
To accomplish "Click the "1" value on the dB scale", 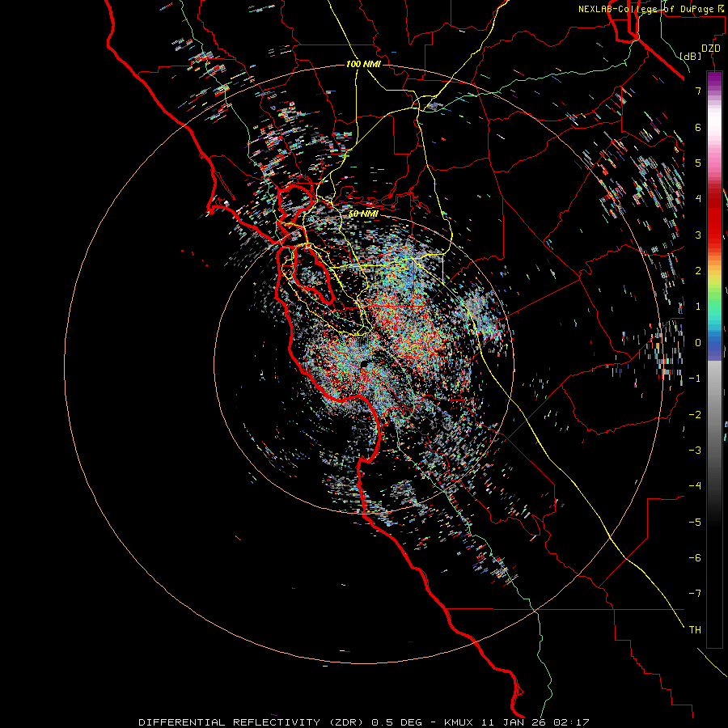I will pyautogui.click(x=698, y=307).
